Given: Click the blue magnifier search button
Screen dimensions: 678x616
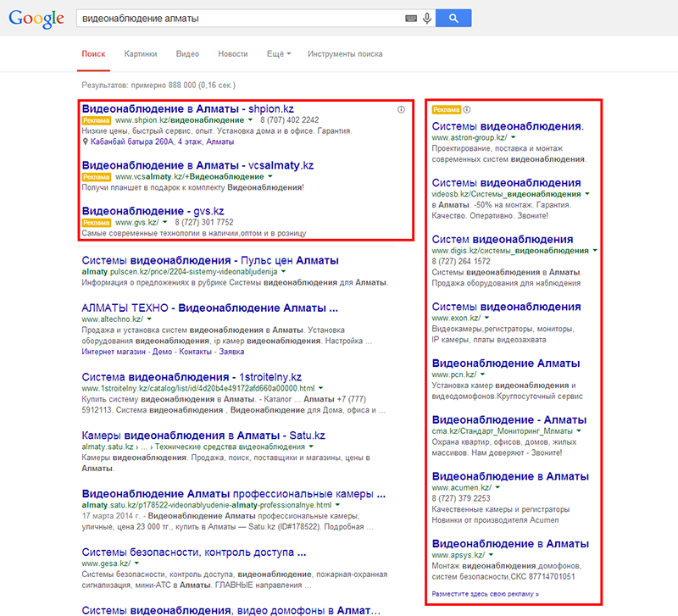Looking at the screenshot, I should pos(453,18).
